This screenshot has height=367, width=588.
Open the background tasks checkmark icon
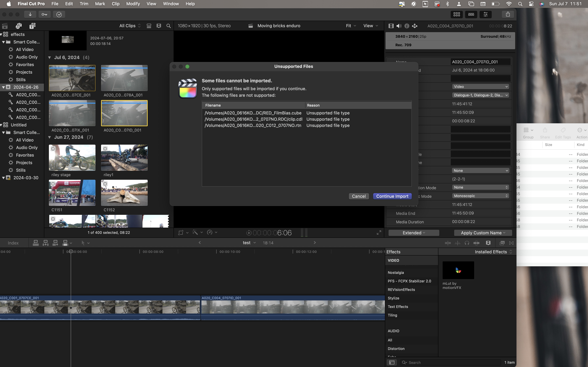pos(59,14)
